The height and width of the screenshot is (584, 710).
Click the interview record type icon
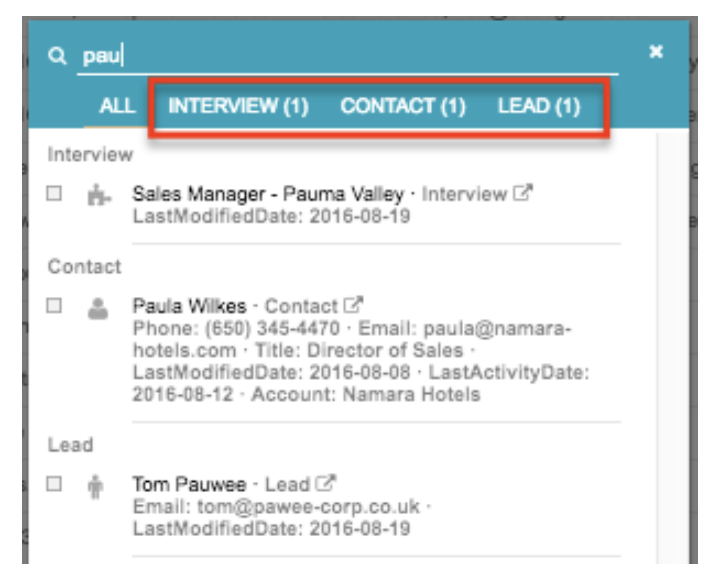[98, 195]
